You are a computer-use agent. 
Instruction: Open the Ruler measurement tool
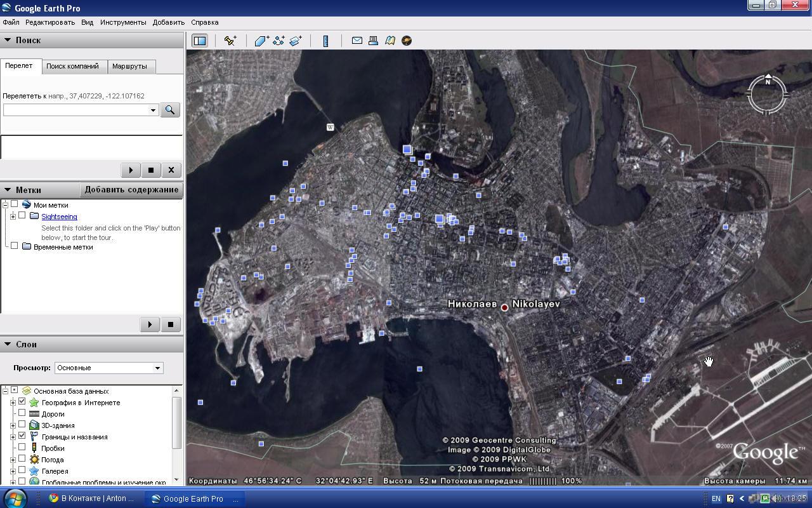click(x=325, y=41)
